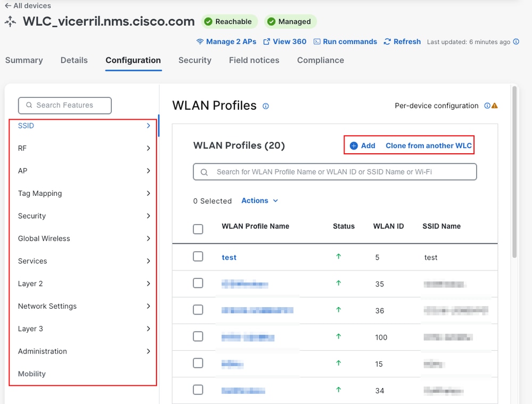
Task: Open the Summary tab
Action: point(24,60)
